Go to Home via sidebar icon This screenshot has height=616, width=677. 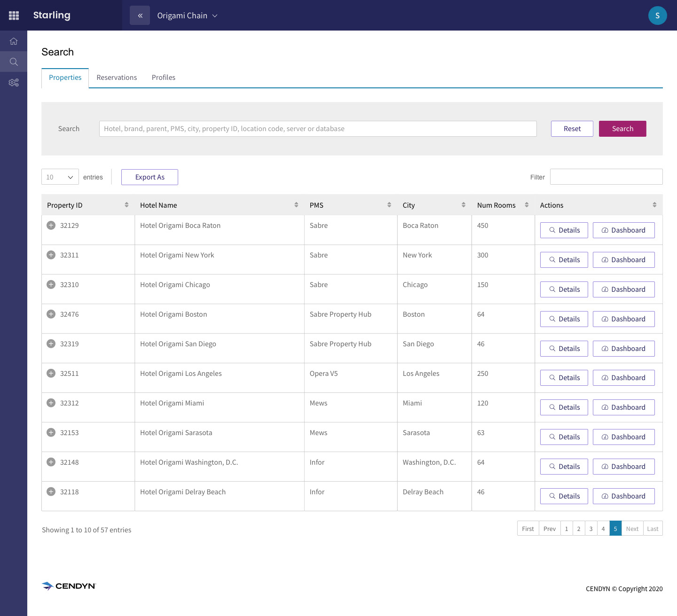click(x=14, y=41)
